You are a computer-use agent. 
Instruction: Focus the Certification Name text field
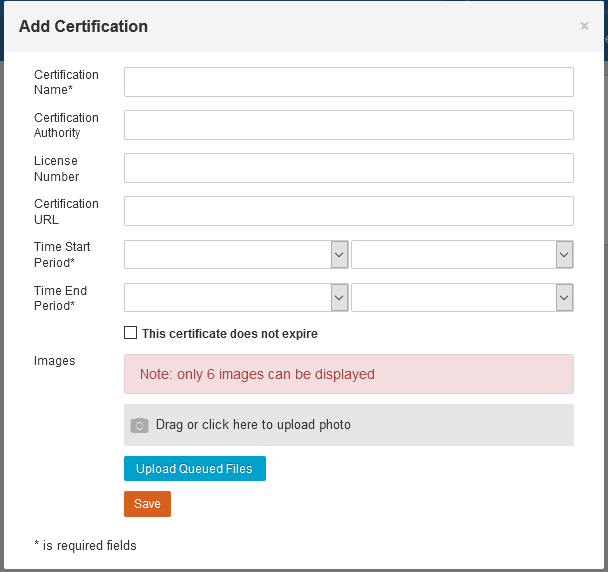pyautogui.click(x=348, y=82)
